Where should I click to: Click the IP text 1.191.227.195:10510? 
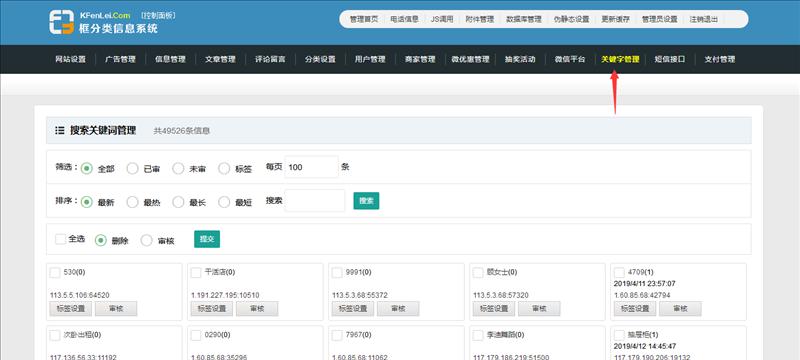click(x=225, y=295)
